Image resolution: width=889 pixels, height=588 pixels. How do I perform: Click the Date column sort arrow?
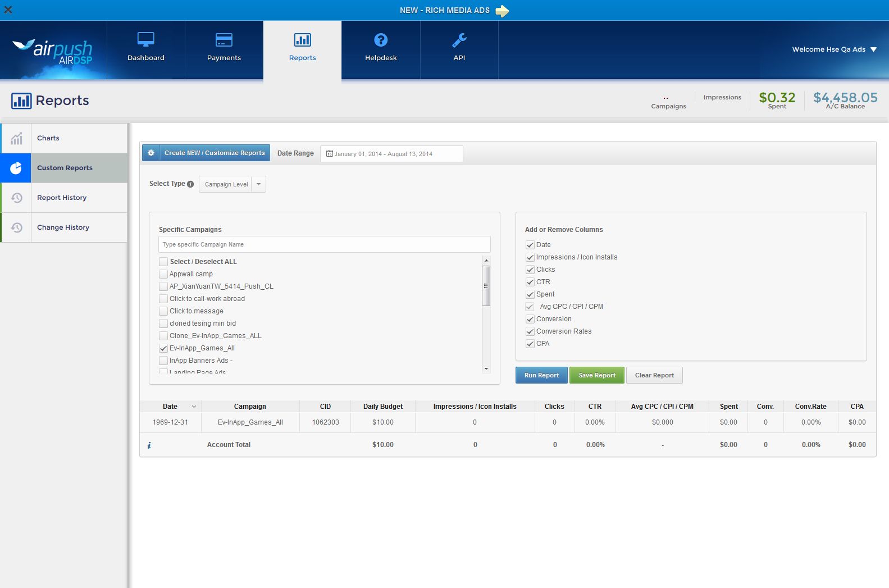pyautogui.click(x=194, y=407)
